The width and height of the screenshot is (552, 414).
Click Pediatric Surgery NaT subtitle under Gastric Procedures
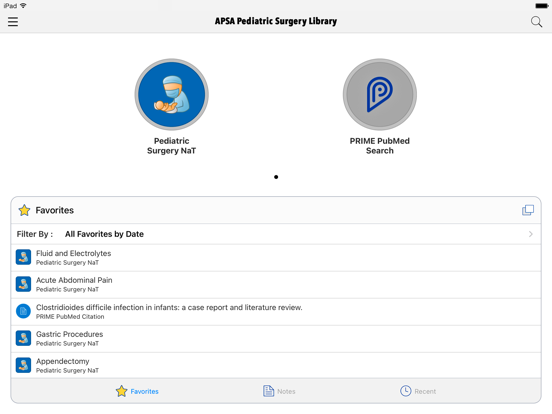pyautogui.click(x=67, y=344)
